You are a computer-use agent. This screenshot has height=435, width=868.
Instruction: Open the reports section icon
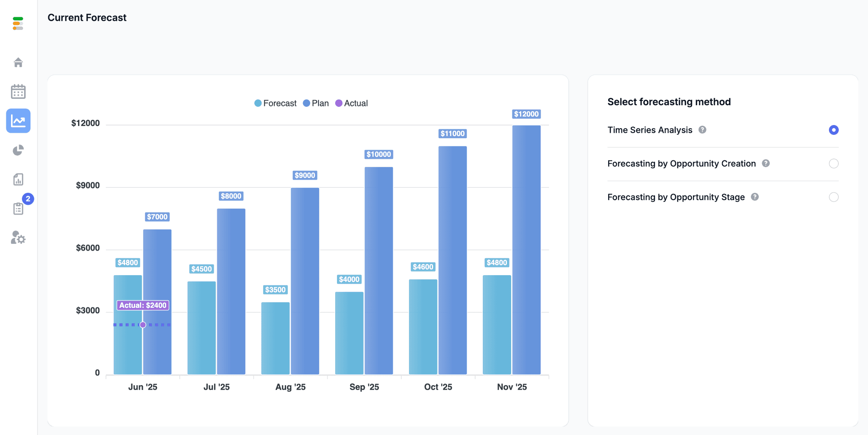[x=18, y=179]
